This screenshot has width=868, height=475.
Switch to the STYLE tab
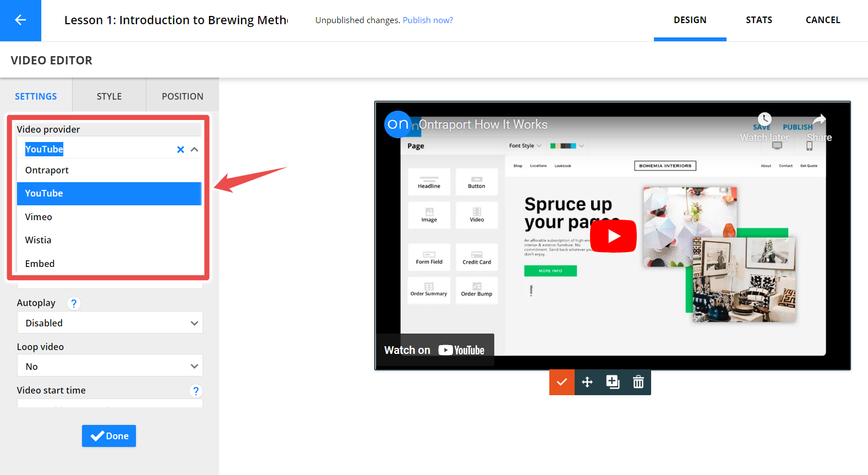(x=110, y=96)
